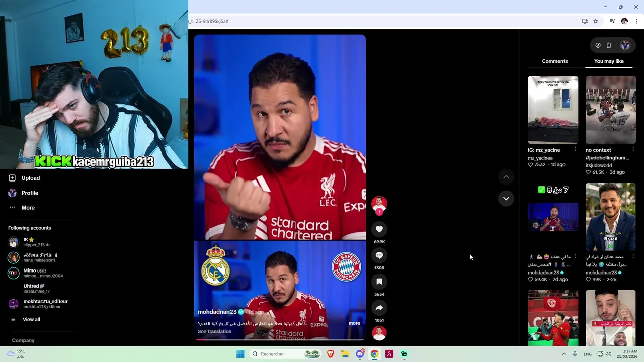Expand the caption with more

coord(354,323)
